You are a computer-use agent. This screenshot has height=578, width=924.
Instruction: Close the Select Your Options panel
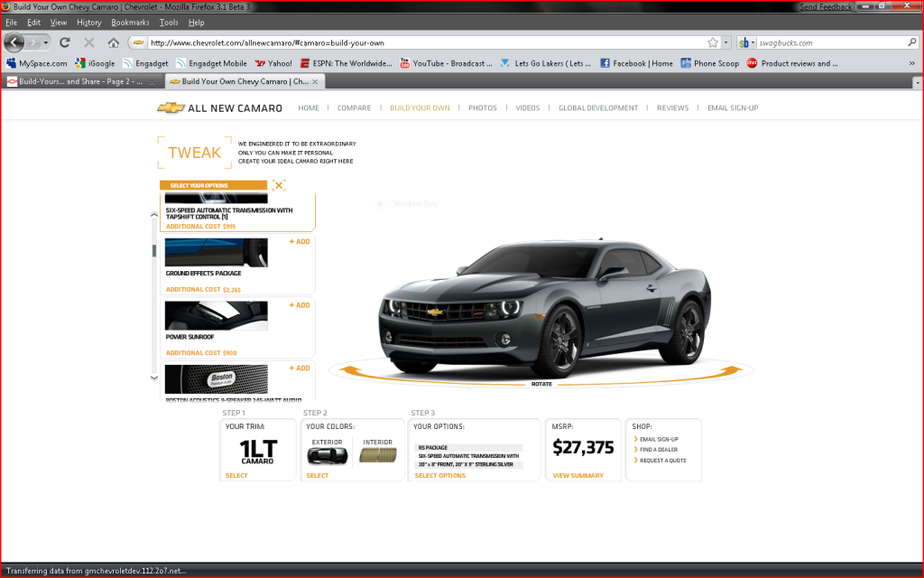pyautogui.click(x=280, y=185)
